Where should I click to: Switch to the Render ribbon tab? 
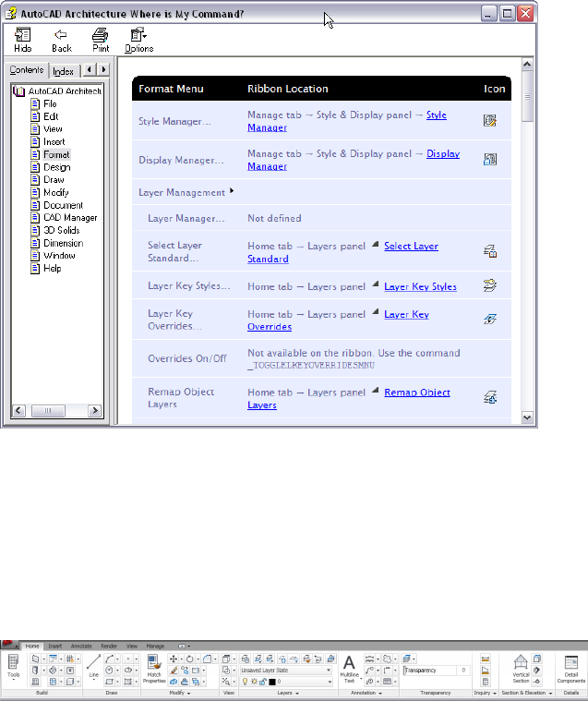click(109, 646)
